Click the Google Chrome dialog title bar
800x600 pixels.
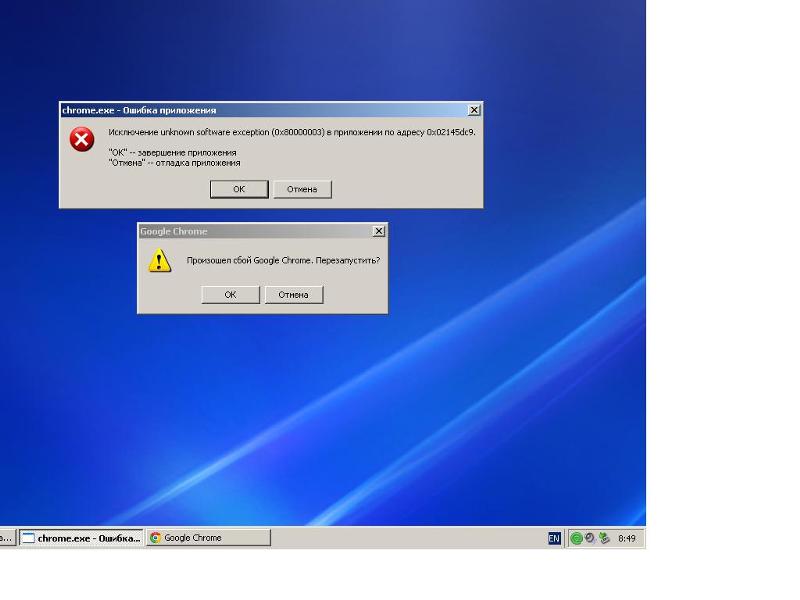pos(250,231)
